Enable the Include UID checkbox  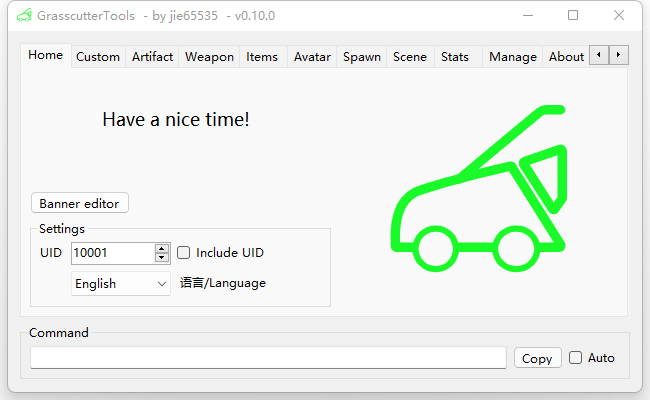pyautogui.click(x=184, y=253)
